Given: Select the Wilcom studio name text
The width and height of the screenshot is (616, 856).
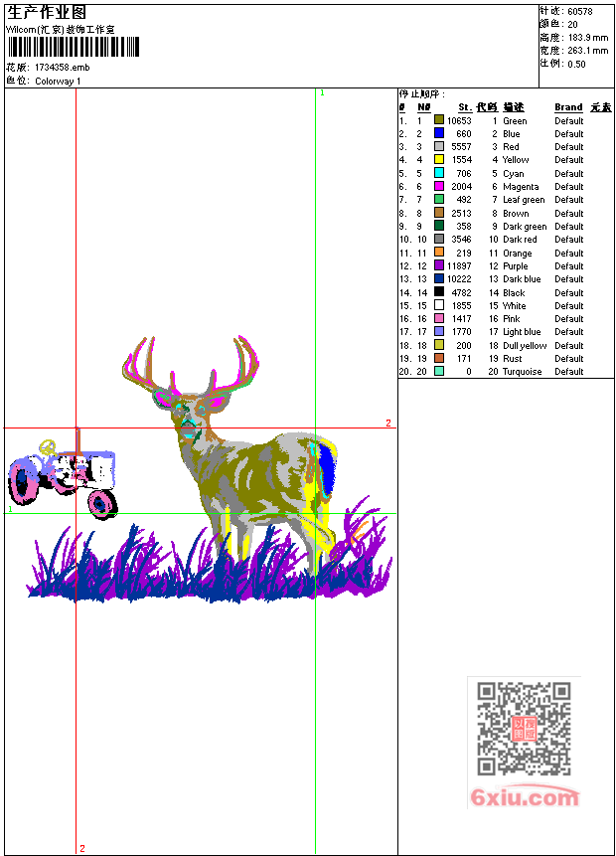Looking at the screenshot, I should pos(60,30).
